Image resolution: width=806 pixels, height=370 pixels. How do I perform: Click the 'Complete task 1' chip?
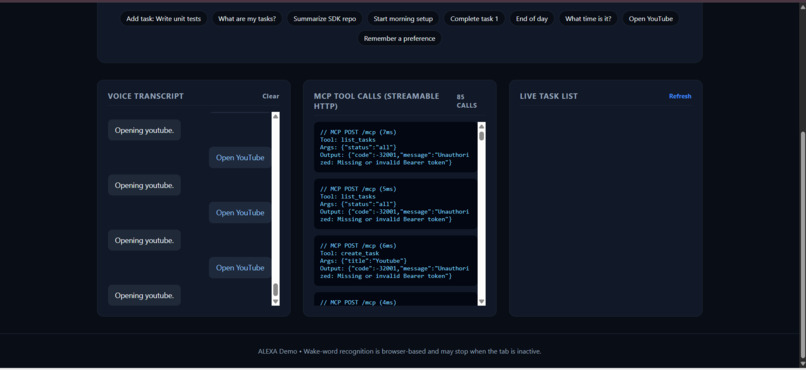coord(474,18)
